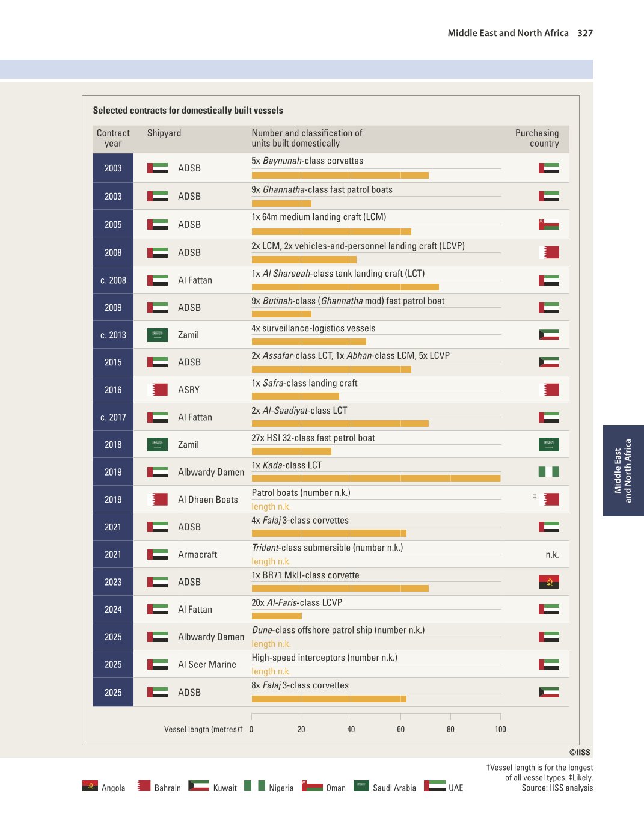Click the Nigeria flag in the legend

[254, 786]
